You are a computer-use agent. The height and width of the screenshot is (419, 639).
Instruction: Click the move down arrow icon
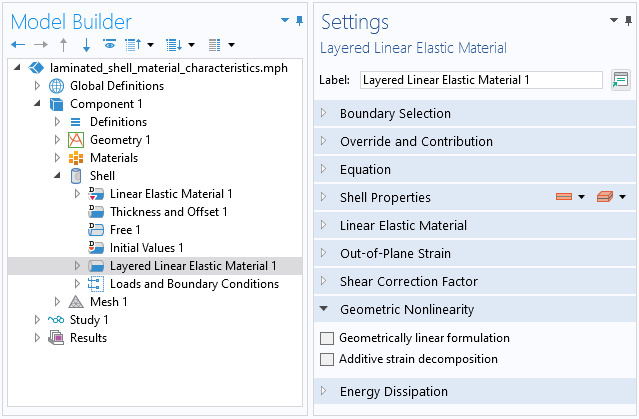click(x=86, y=44)
